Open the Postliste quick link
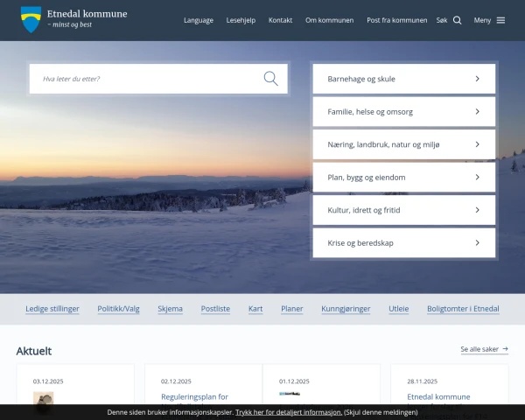This screenshot has height=420, width=525. tap(215, 309)
